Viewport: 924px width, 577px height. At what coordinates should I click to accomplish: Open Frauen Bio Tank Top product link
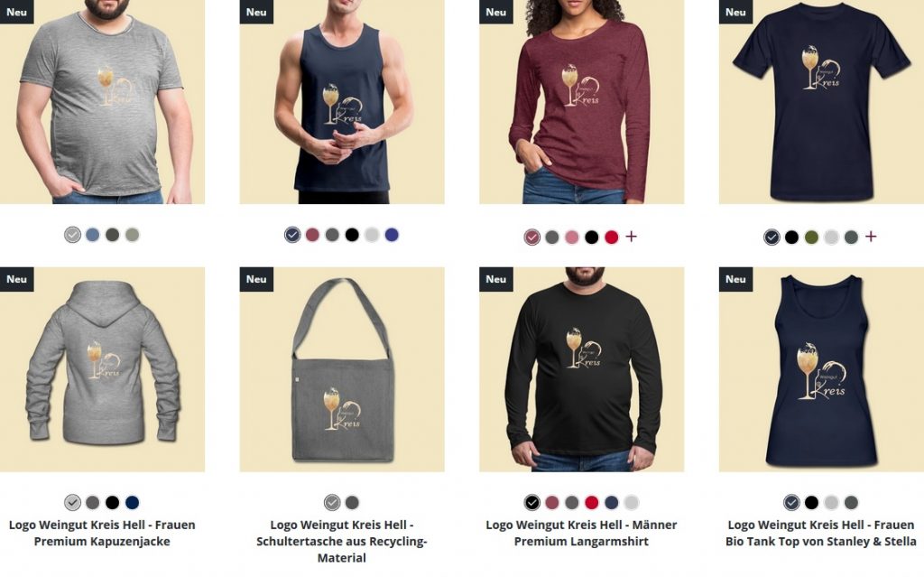(821, 533)
